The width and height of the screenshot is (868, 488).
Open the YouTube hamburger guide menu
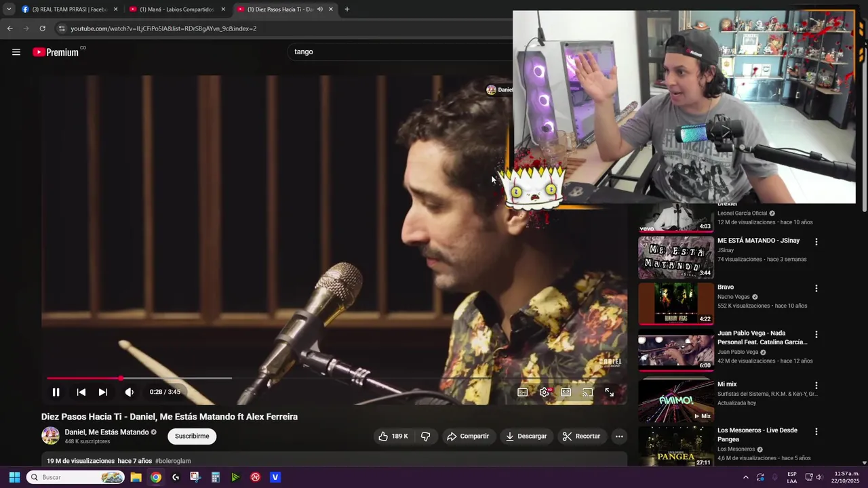16,52
